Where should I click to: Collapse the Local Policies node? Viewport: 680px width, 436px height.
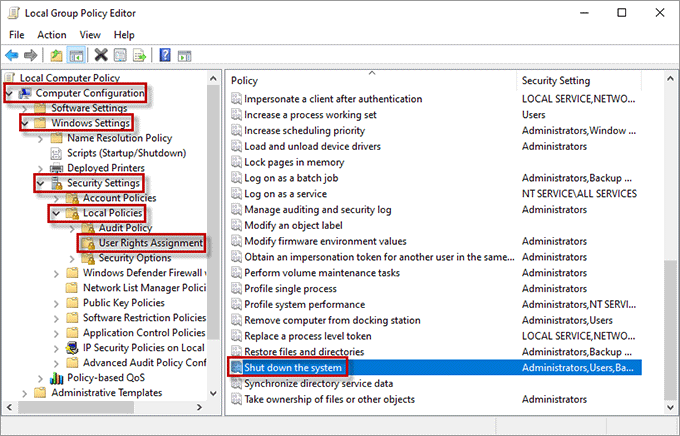click(56, 213)
